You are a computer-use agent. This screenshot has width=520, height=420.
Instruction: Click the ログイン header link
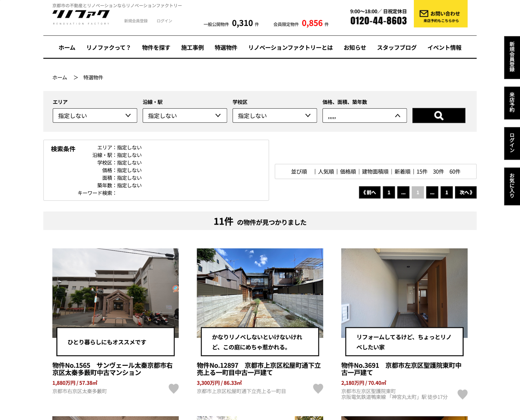164,21
